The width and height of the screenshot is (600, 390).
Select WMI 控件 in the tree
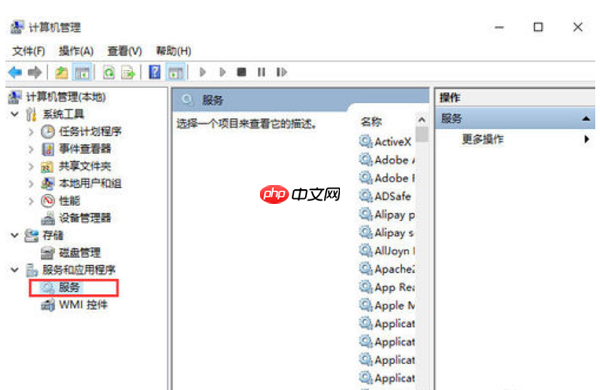click(83, 305)
